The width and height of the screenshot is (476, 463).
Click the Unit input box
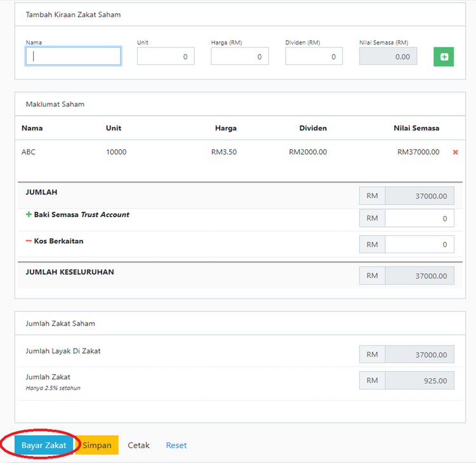(166, 57)
